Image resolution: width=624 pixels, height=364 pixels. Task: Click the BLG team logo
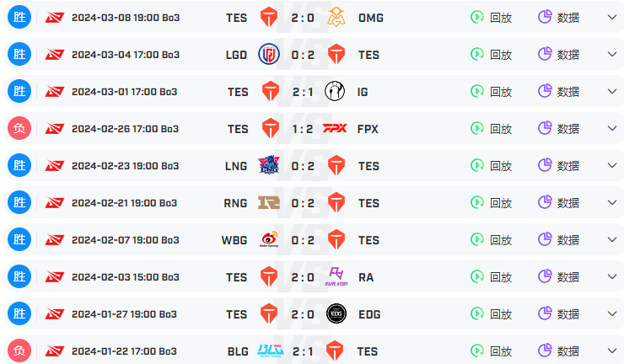pos(270,351)
